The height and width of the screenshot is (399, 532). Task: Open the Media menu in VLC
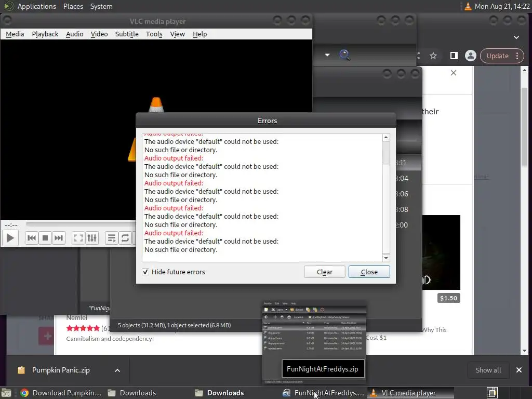tap(15, 34)
